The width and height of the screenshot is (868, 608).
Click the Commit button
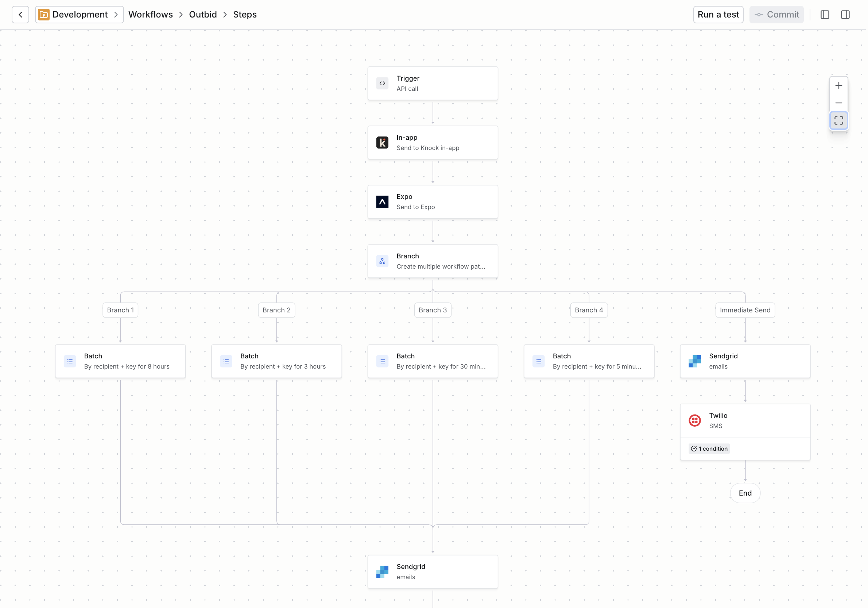[776, 14]
